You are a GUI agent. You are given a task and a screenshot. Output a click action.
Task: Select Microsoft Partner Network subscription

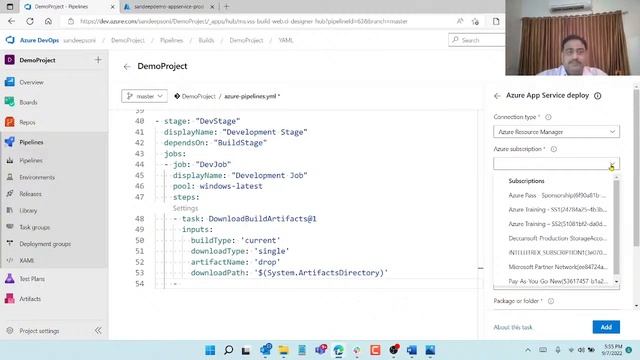557,267
